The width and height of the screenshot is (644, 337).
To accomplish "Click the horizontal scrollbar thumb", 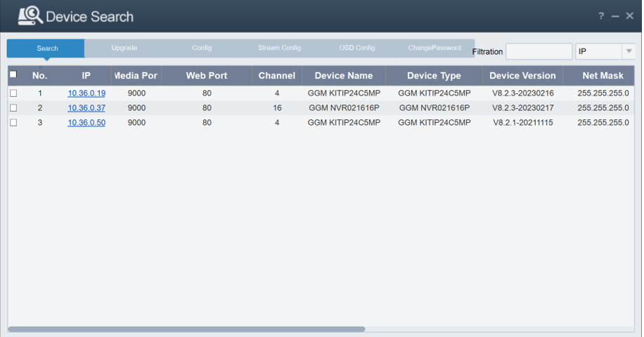I will pyautogui.click(x=186, y=329).
